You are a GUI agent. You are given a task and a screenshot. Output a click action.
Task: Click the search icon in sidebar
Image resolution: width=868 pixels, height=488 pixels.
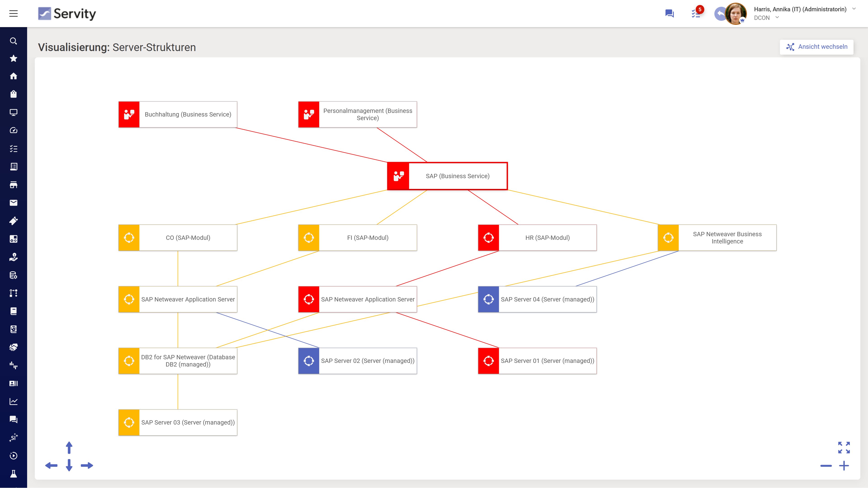pyautogui.click(x=14, y=41)
